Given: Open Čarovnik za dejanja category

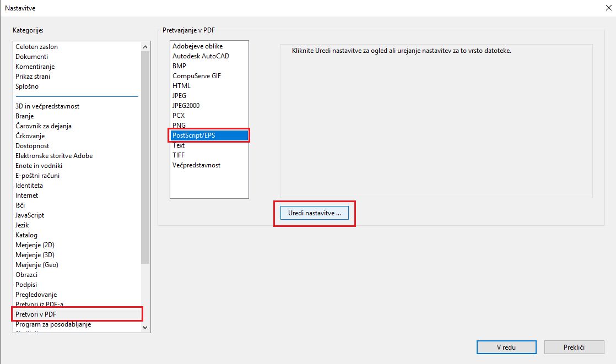Looking at the screenshot, I should tap(43, 126).
